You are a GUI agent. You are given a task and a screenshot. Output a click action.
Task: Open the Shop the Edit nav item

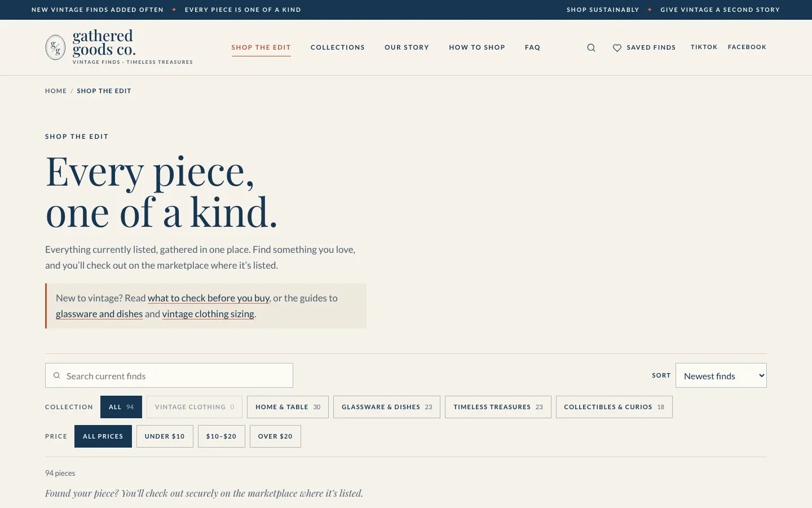[261, 47]
